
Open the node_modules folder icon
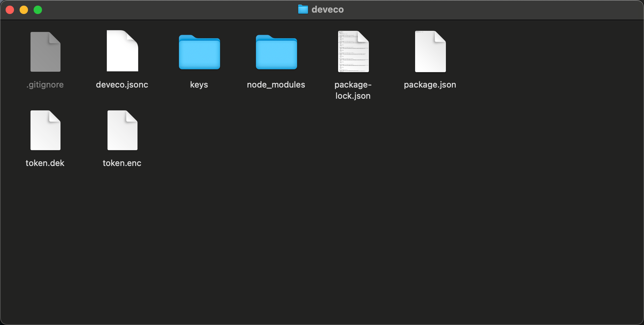coord(276,52)
